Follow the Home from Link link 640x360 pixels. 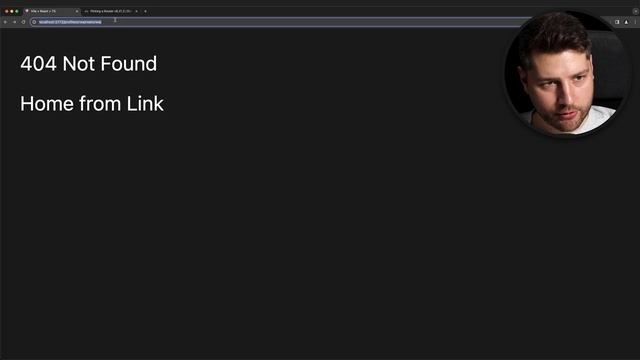tap(92, 104)
